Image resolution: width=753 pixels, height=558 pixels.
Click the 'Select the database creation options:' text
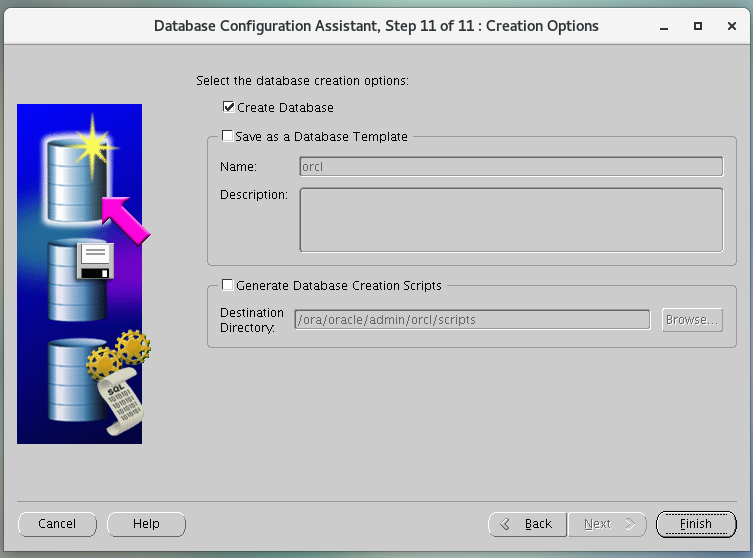[302, 81]
